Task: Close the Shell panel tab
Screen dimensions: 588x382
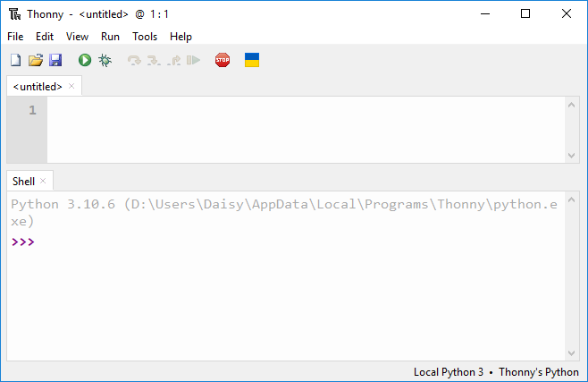Action: [x=43, y=181]
